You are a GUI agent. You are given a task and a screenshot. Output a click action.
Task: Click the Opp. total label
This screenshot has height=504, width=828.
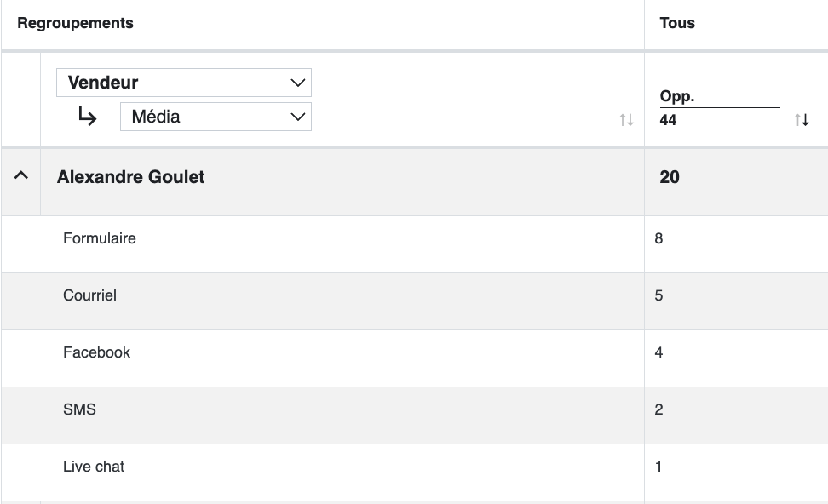click(x=677, y=96)
